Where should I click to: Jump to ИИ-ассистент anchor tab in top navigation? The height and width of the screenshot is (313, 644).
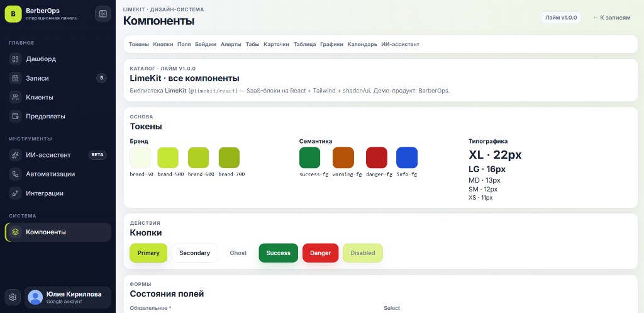pyautogui.click(x=401, y=44)
